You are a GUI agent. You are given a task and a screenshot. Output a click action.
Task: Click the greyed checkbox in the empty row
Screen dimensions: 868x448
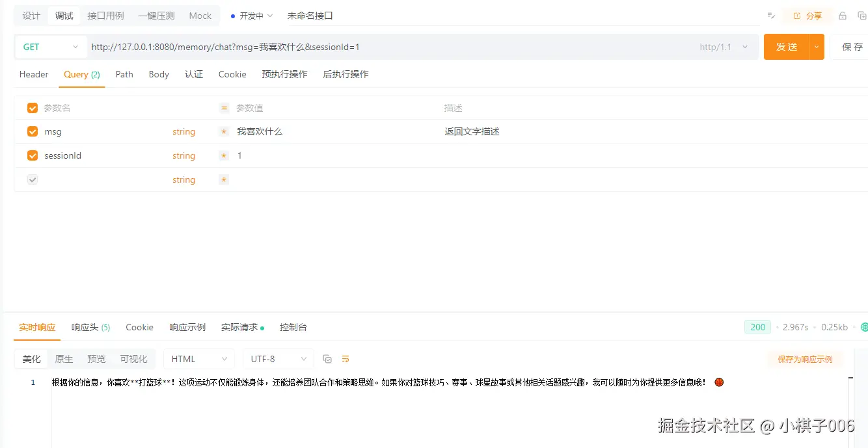pyautogui.click(x=33, y=179)
